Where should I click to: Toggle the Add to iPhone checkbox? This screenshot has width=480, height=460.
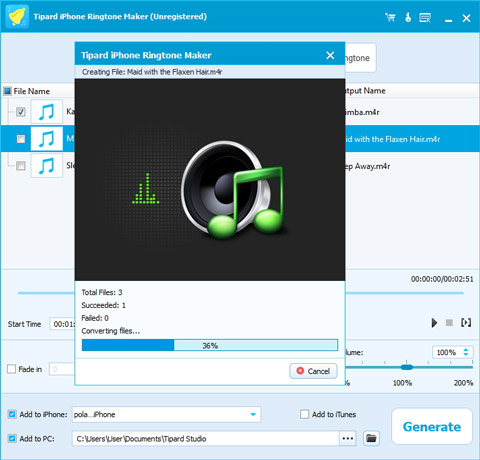(x=12, y=414)
